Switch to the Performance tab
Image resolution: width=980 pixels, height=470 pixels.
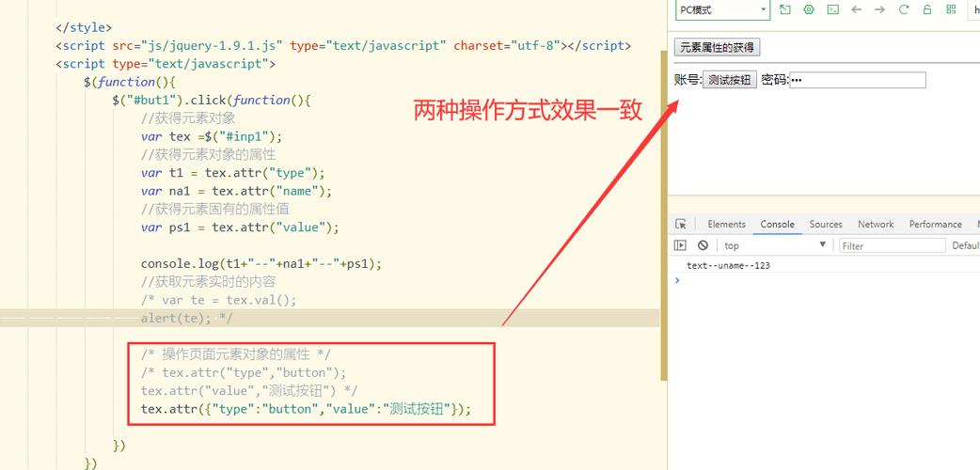click(935, 224)
